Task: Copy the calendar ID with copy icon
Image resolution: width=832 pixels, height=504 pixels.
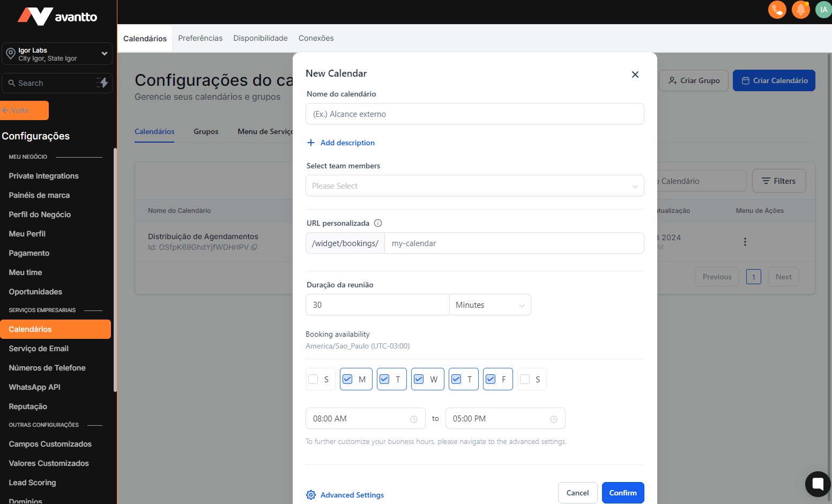Action: tap(255, 247)
